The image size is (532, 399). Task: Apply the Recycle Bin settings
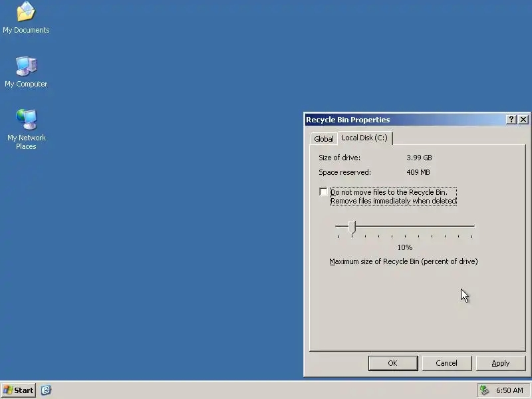(x=501, y=363)
